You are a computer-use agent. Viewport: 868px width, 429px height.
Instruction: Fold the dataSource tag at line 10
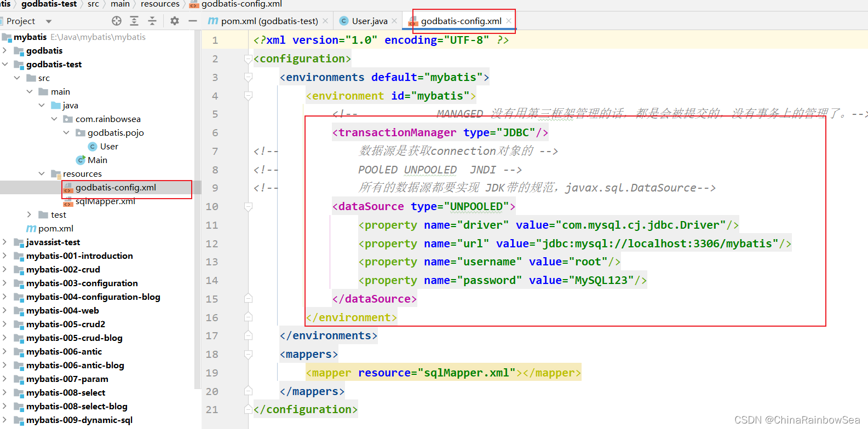pos(248,206)
